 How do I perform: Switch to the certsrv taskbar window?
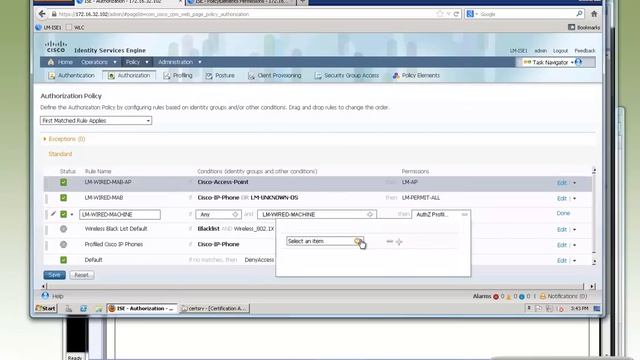214,309
